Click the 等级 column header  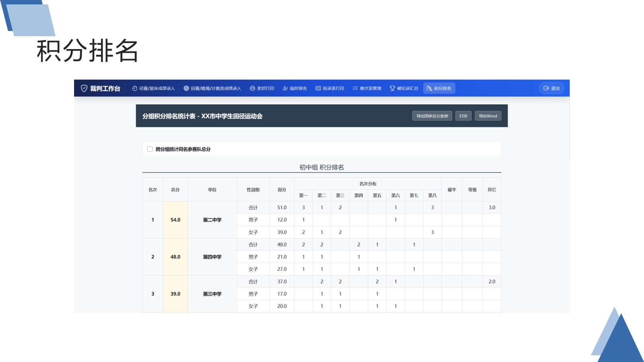[473, 190]
